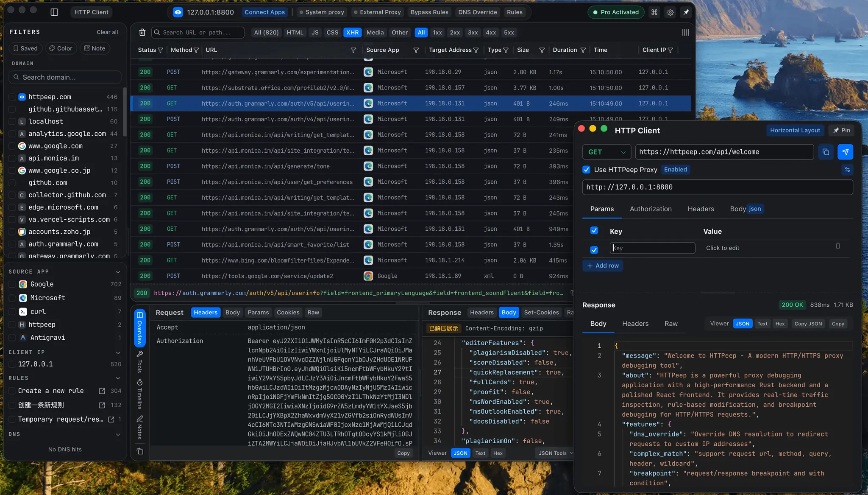This screenshot has width=868, height=495.
Task: Open the GET method dropdown in HTTP Client
Action: 606,152
